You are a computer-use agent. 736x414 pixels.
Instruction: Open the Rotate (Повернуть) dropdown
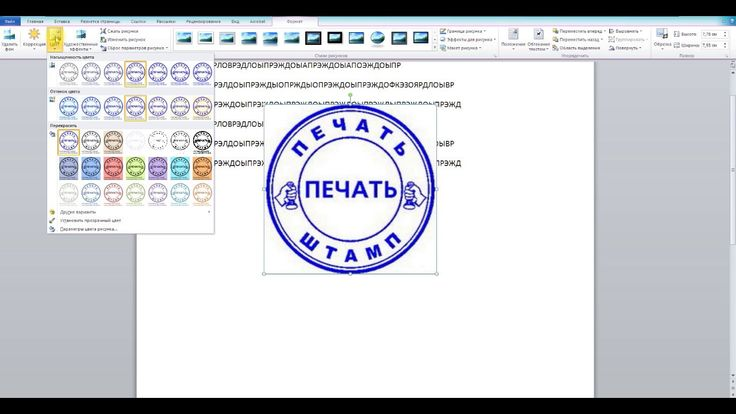coord(626,47)
